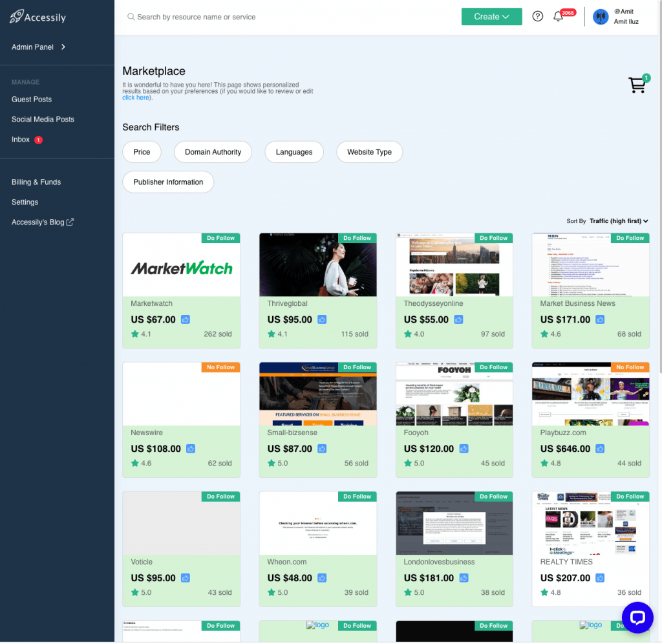This screenshot has height=644, width=662.
Task: Click the Do Follow tag on Small-bizsense
Action: coord(357,367)
